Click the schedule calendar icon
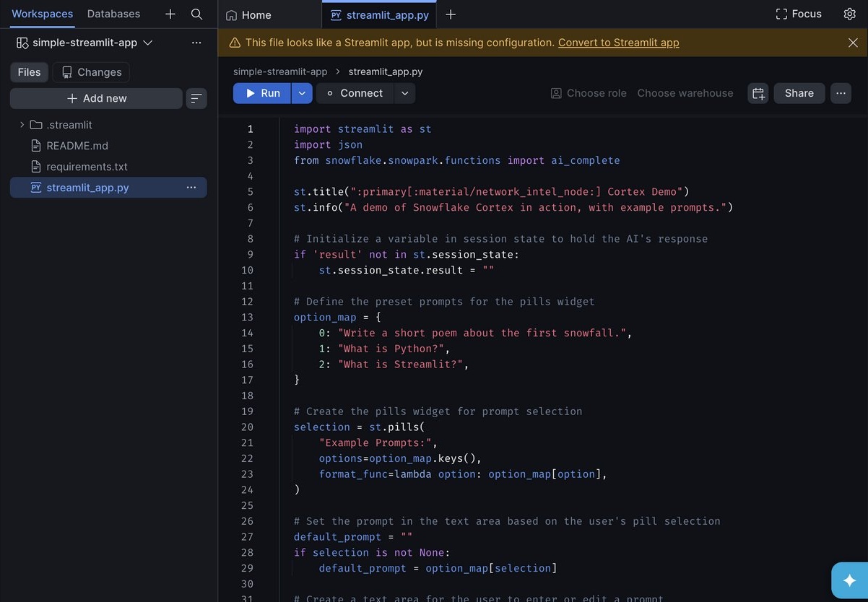The image size is (868, 602). point(758,93)
